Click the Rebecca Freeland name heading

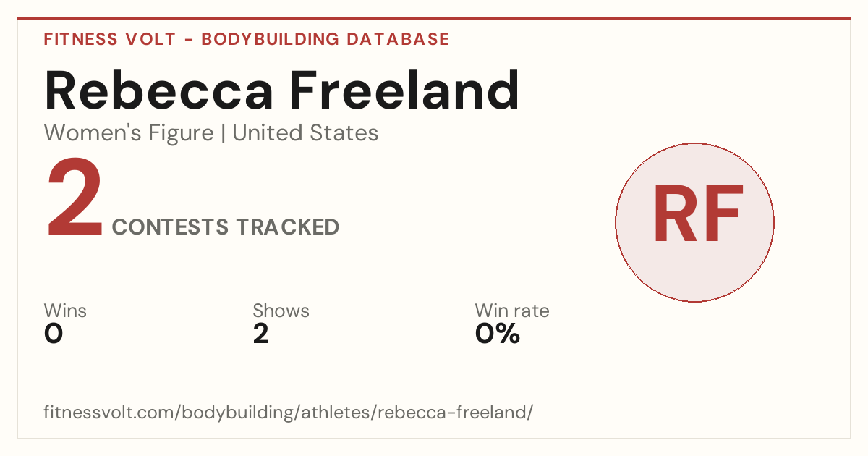(282, 90)
